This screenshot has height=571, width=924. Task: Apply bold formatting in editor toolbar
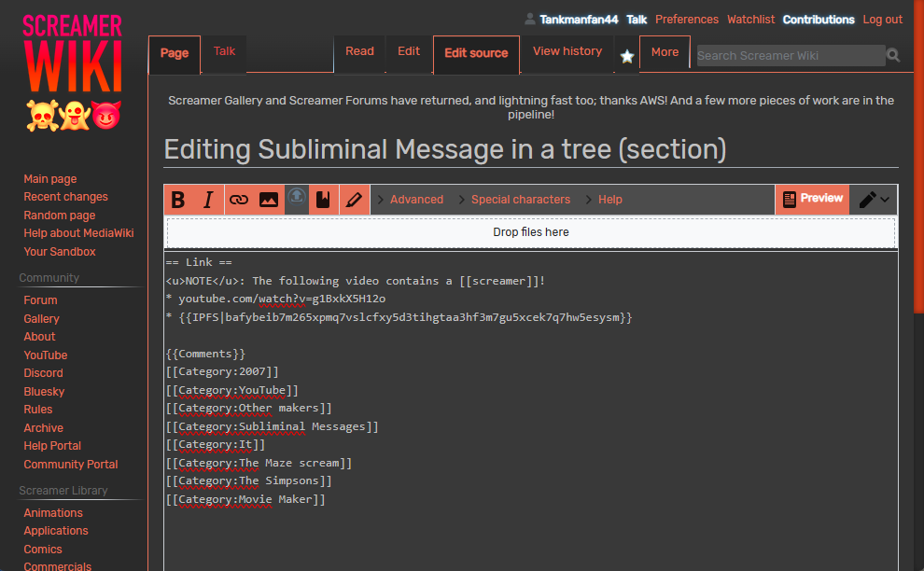click(178, 200)
